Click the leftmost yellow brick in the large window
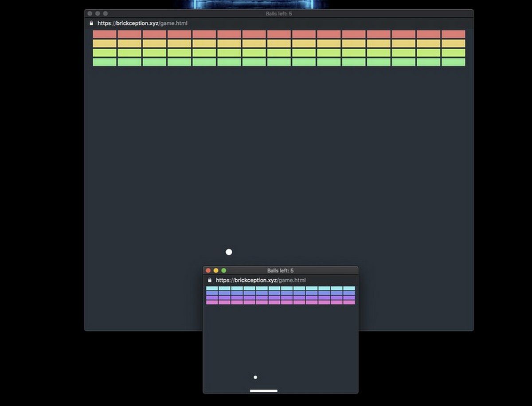532x406 pixels. tap(105, 43)
